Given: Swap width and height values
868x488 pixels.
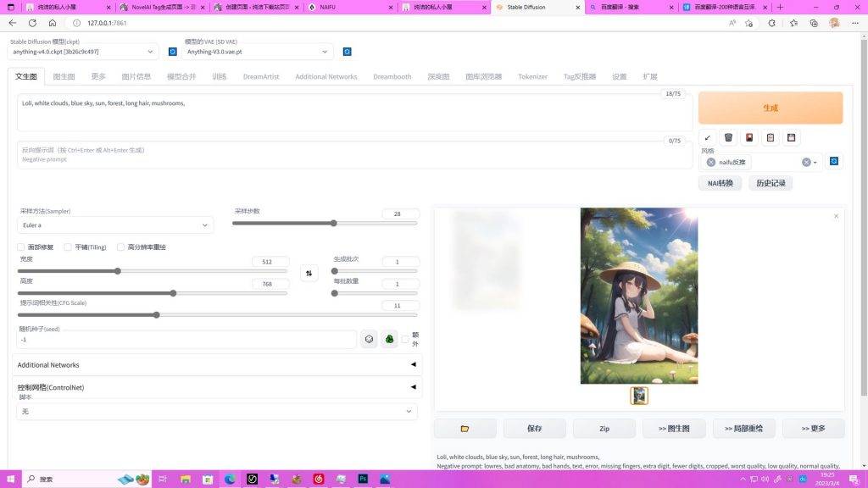Looking at the screenshot, I should pyautogui.click(x=309, y=274).
